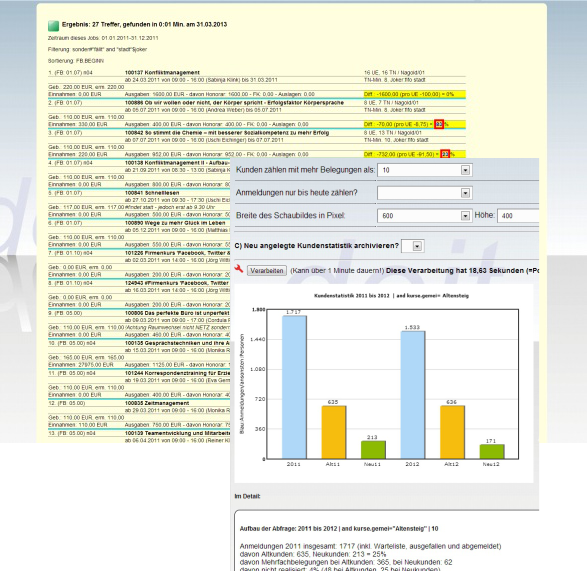Click the course '100137 Konfliktmanagement'
Image resolution: width=587 pixels, height=571 pixels.
[162, 73]
